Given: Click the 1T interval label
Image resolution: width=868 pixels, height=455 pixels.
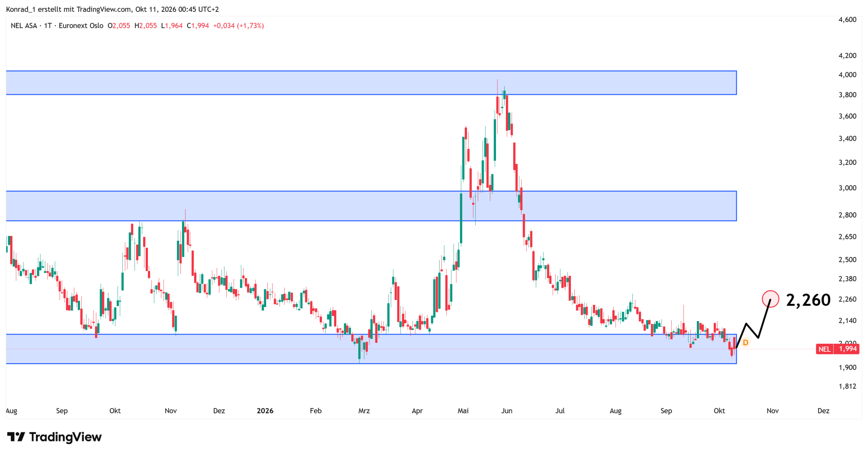Looking at the screenshot, I should click(48, 26).
